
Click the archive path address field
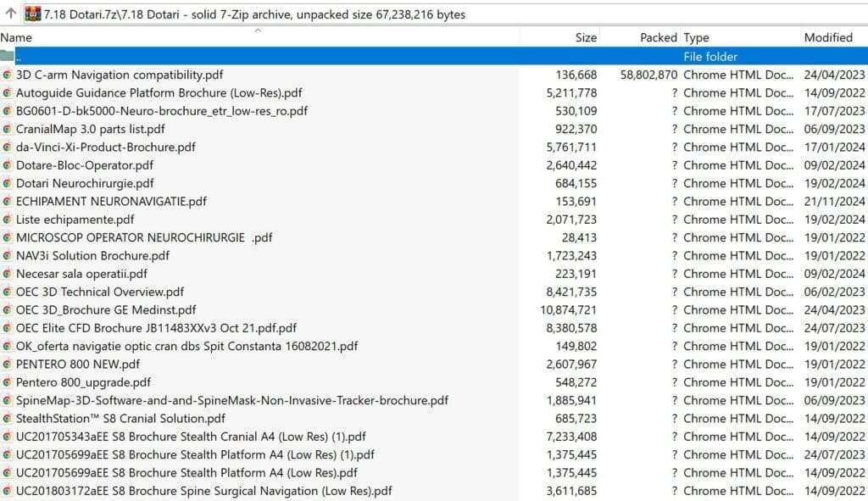click(x=445, y=14)
